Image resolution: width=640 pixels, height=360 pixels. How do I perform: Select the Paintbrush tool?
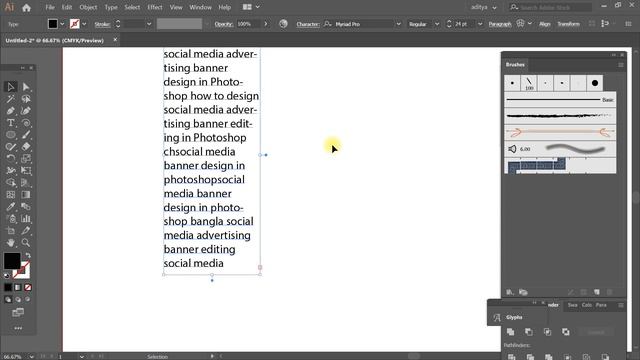(26, 135)
